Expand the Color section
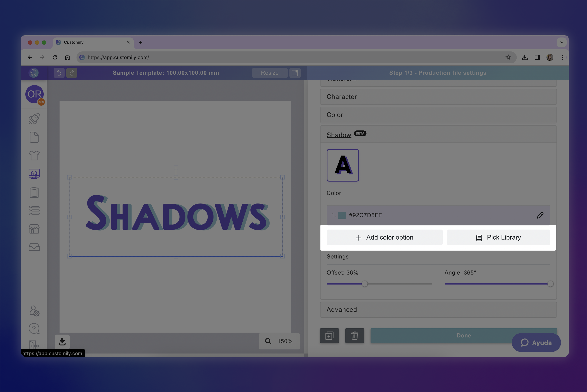Viewport: 587px width, 392px height. tap(438, 115)
